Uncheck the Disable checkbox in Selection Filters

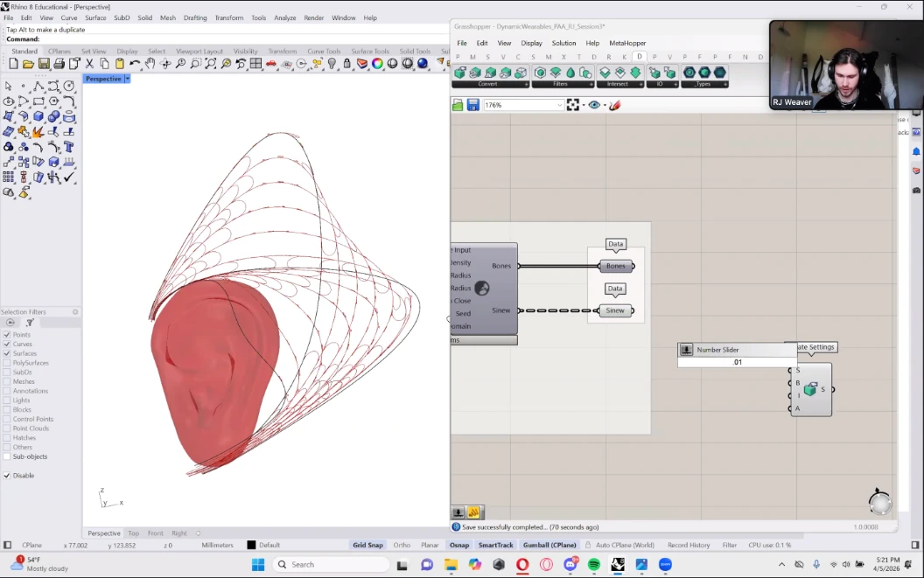point(7,476)
